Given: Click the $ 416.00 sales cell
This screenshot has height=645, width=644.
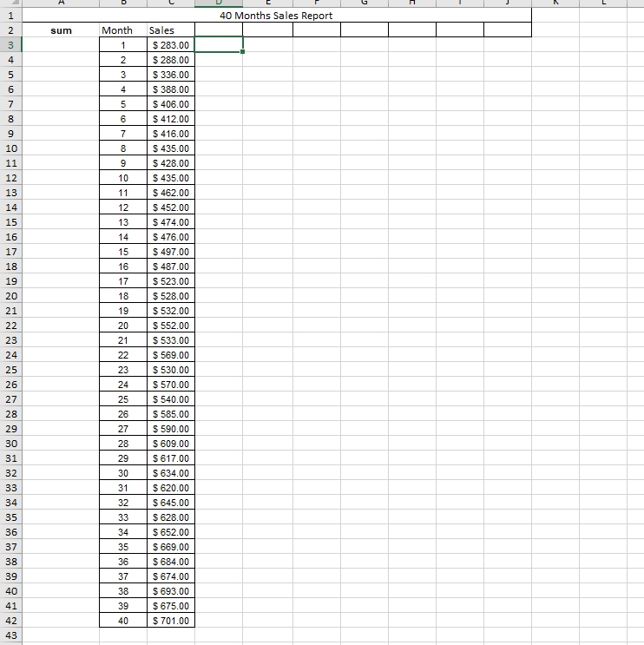Looking at the screenshot, I should pos(171,134).
